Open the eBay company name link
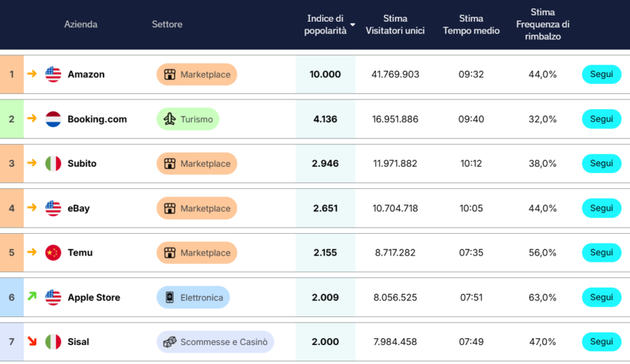The image size is (630, 364). coord(78,209)
